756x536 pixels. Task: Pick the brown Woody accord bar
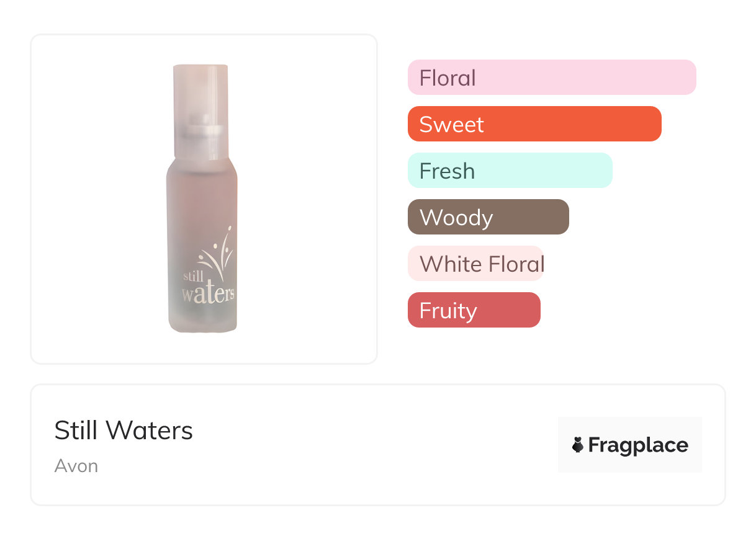pos(488,217)
